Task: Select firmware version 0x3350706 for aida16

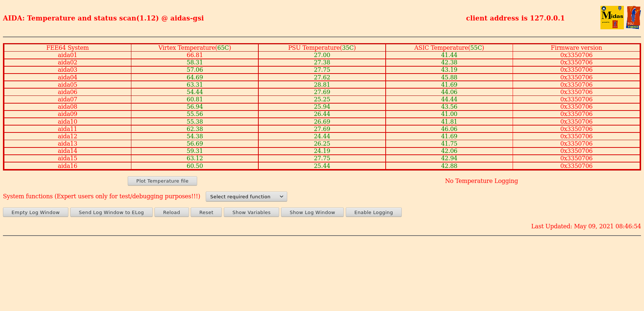Action: [576, 166]
